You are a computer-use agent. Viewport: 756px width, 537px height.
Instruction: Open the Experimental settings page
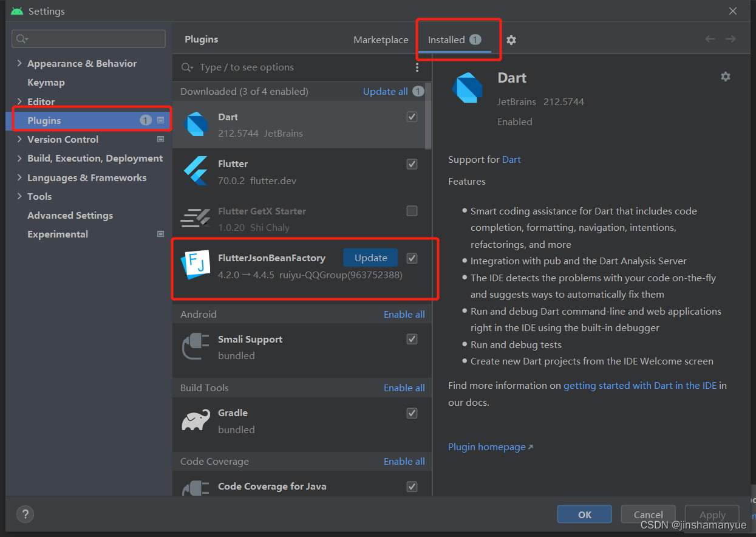(58, 234)
